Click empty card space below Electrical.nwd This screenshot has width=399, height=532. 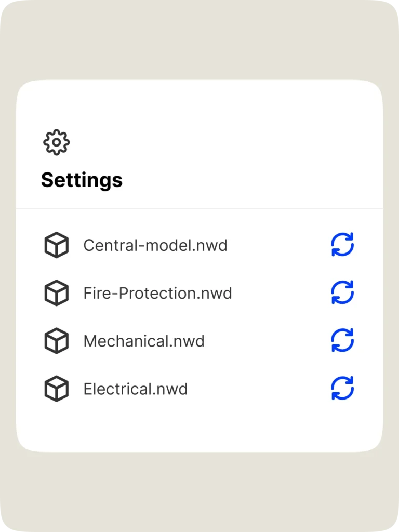199,426
